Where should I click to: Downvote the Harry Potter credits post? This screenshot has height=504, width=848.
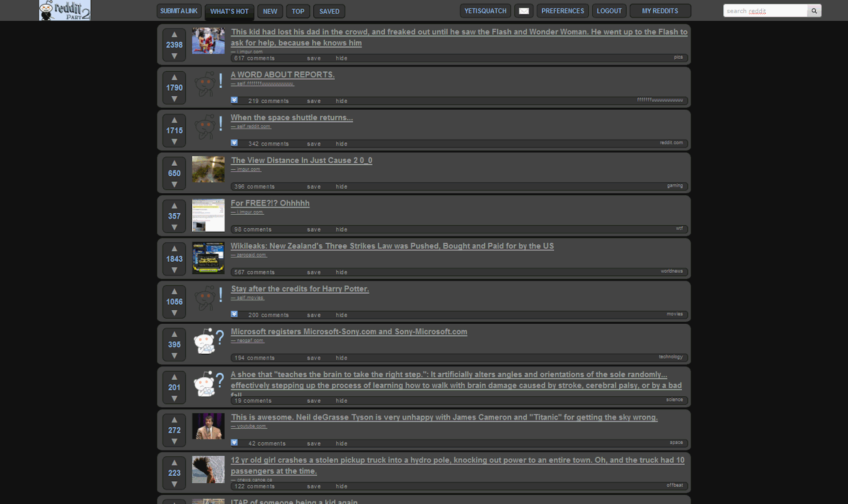tap(174, 313)
